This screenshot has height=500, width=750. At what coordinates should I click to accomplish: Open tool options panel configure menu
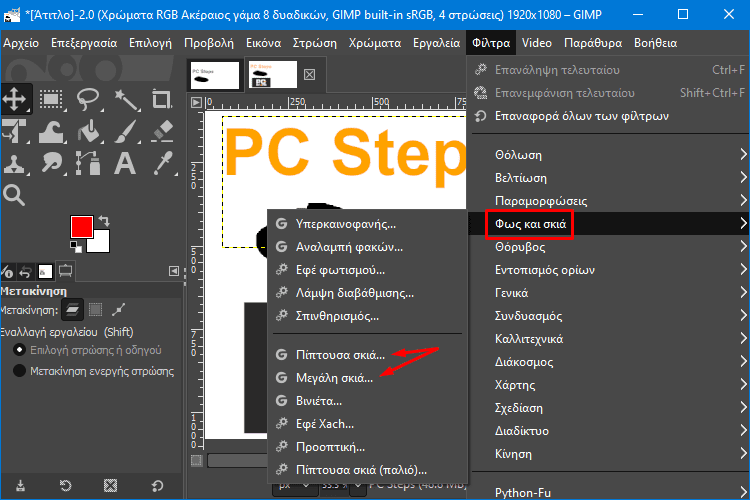[174, 271]
